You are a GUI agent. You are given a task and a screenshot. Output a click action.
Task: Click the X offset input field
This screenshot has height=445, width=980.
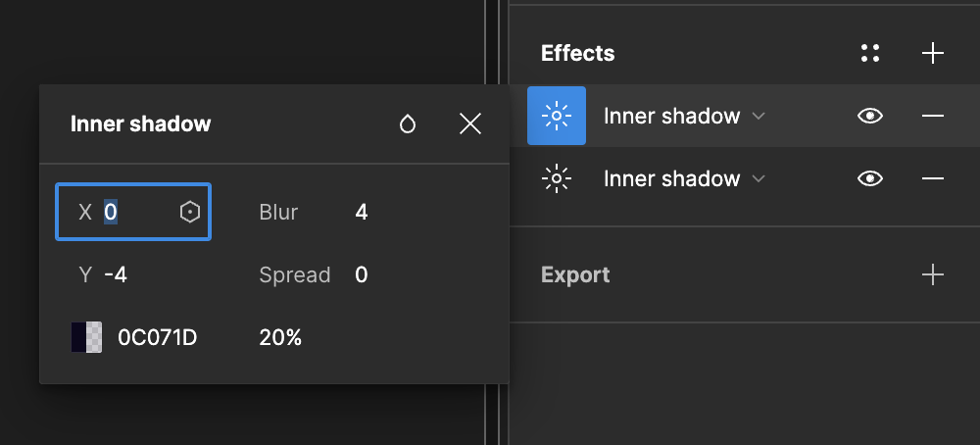point(137,212)
